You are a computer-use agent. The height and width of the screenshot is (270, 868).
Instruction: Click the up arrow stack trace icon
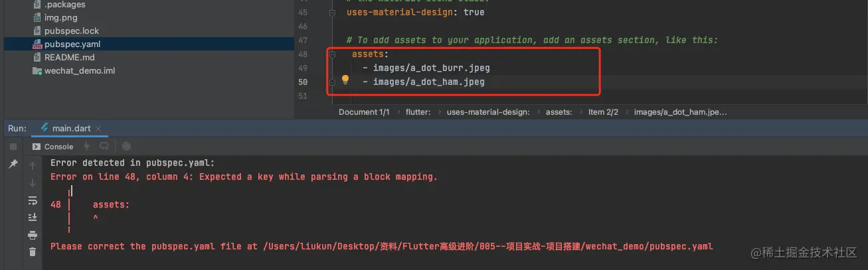click(x=33, y=166)
